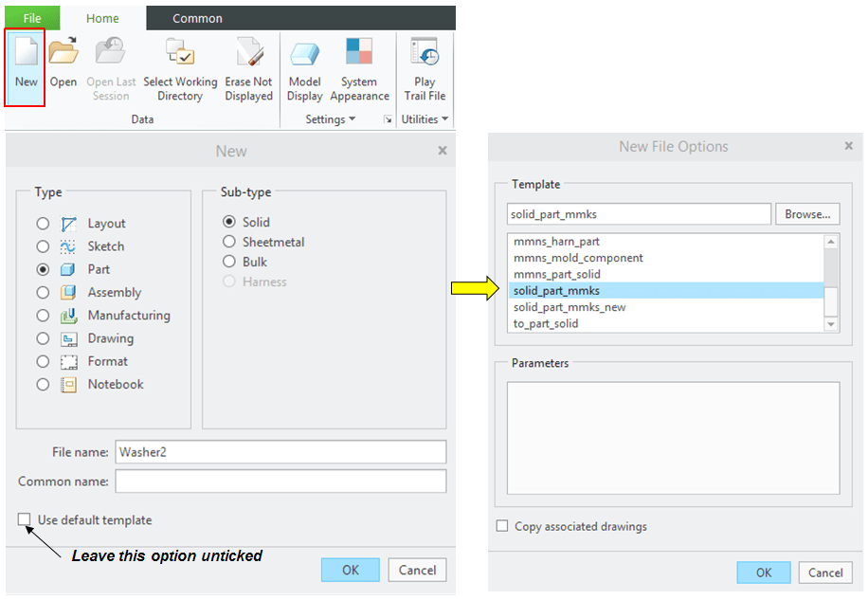Image resolution: width=868 pixels, height=600 pixels.
Task: Expand the Utilities group dropdown
Action: 425,119
